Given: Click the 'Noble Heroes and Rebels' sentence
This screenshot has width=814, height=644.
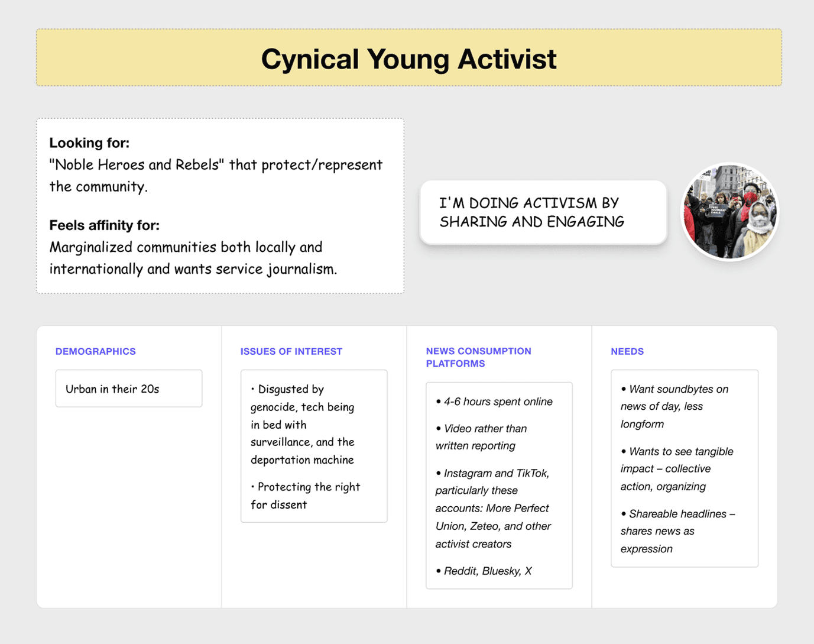Looking at the screenshot, I should point(216,176).
